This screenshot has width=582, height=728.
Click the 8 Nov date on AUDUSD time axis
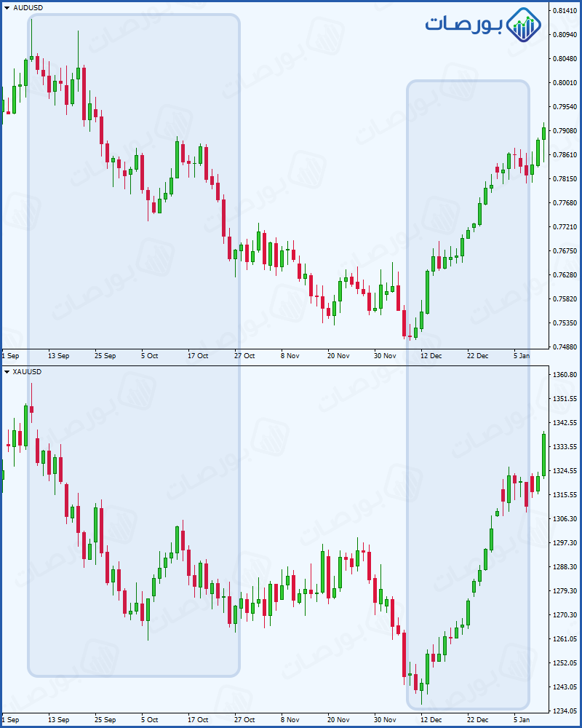(x=290, y=356)
